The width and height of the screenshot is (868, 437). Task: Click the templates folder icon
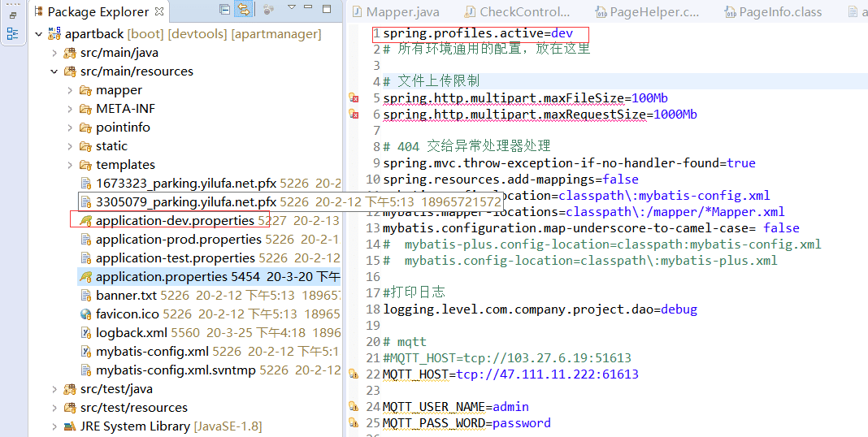(x=85, y=165)
